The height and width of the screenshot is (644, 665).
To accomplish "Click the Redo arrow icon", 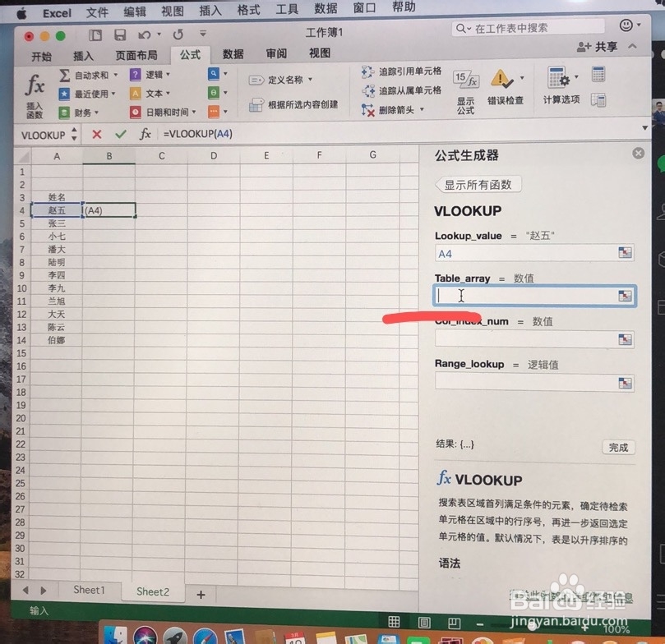I will pos(178,34).
